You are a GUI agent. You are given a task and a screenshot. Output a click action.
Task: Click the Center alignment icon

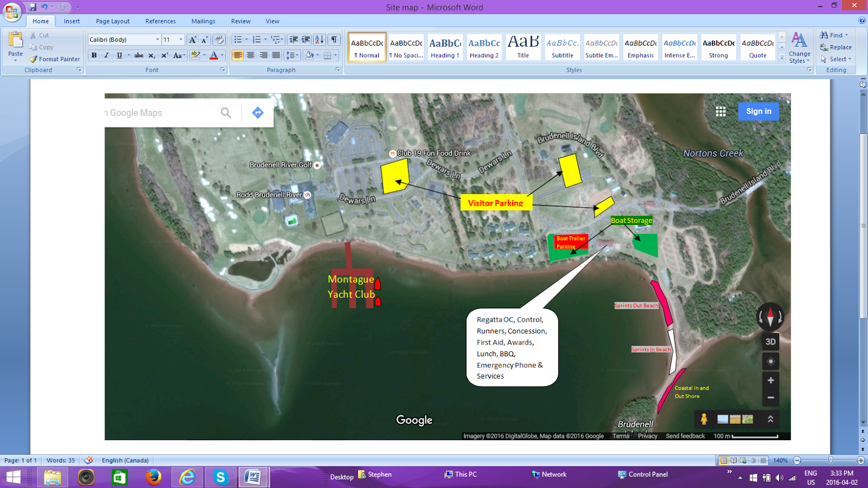[x=251, y=56]
